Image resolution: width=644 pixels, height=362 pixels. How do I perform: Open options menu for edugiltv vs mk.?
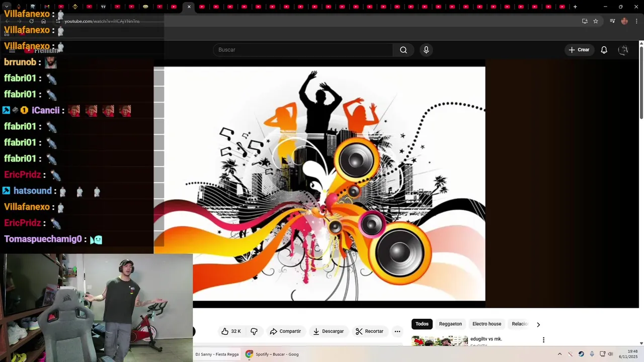[x=543, y=340]
